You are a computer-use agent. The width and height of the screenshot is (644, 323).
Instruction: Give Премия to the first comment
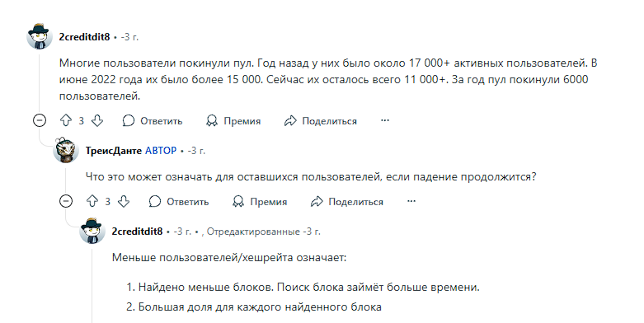tap(233, 120)
